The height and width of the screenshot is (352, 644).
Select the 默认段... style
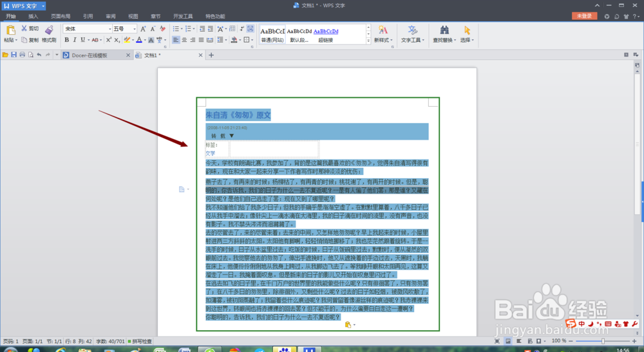pyautogui.click(x=299, y=35)
